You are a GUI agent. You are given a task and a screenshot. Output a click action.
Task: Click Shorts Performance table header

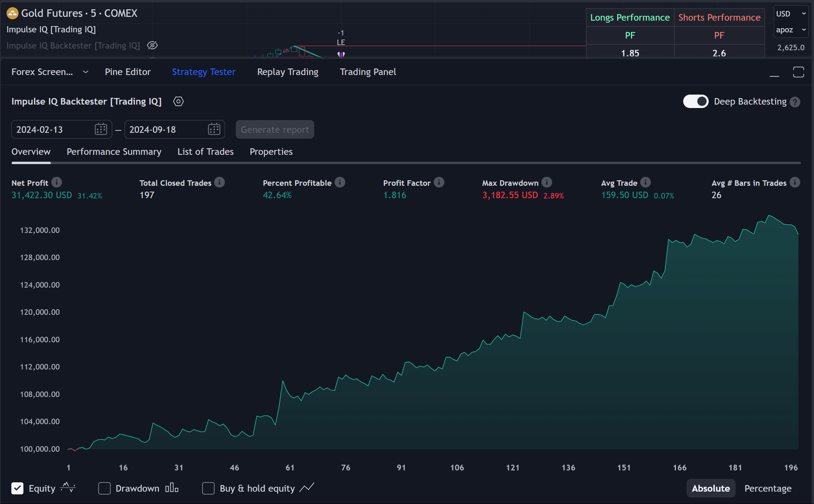click(x=719, y=18)
